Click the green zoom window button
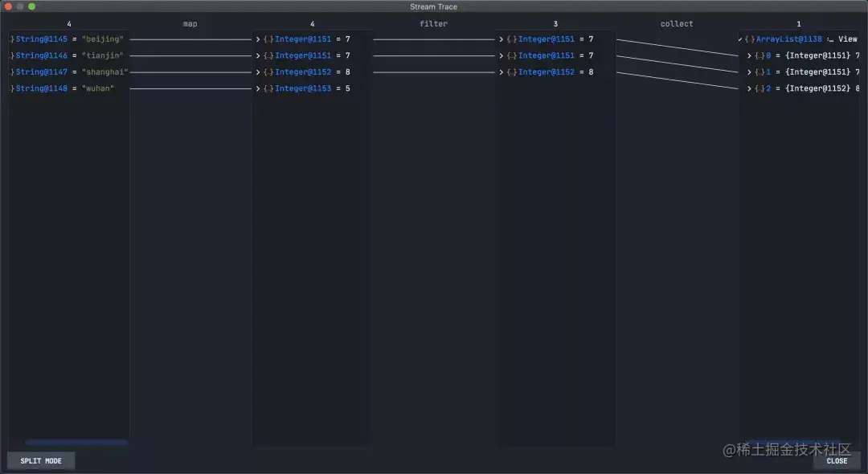 (31, 6)
